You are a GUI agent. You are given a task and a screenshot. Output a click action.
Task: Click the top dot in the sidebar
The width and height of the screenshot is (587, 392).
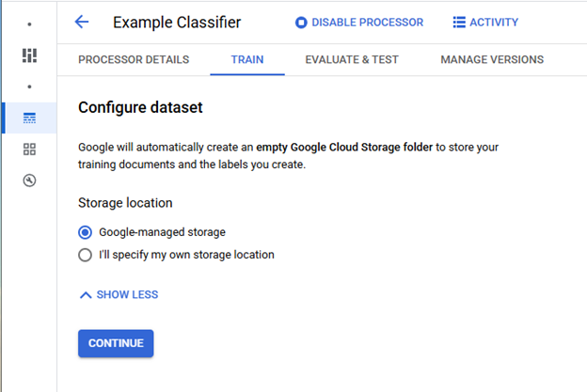point(29,24)
